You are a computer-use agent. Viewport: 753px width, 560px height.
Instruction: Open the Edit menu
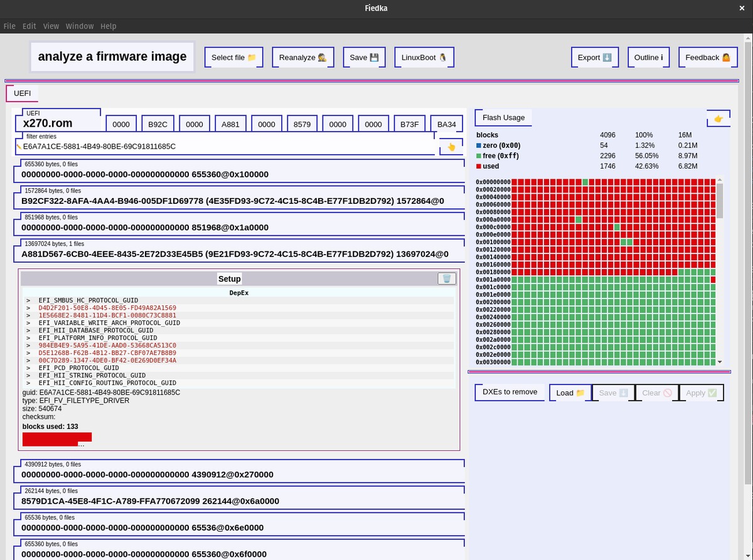(x=29, y=26)
